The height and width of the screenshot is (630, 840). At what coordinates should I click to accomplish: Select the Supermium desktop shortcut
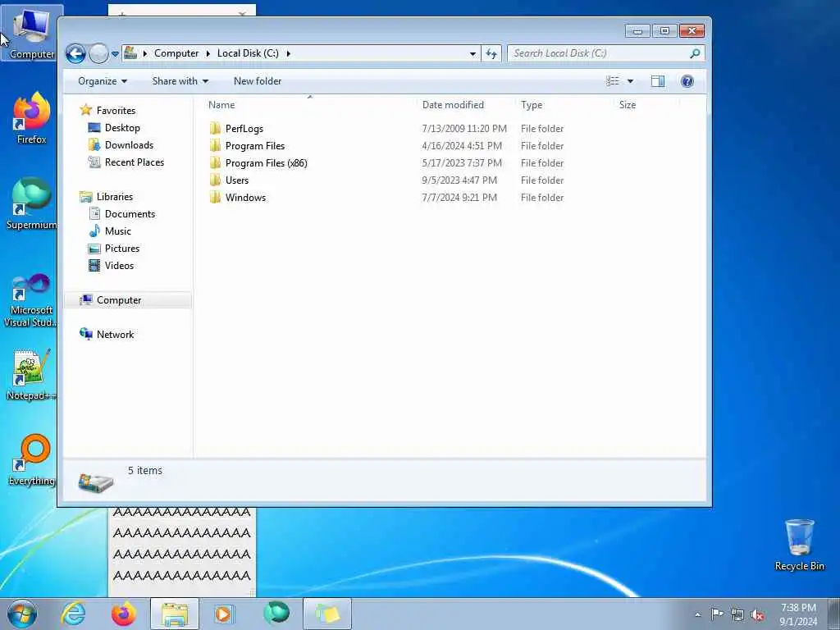(x=32, y=203)
